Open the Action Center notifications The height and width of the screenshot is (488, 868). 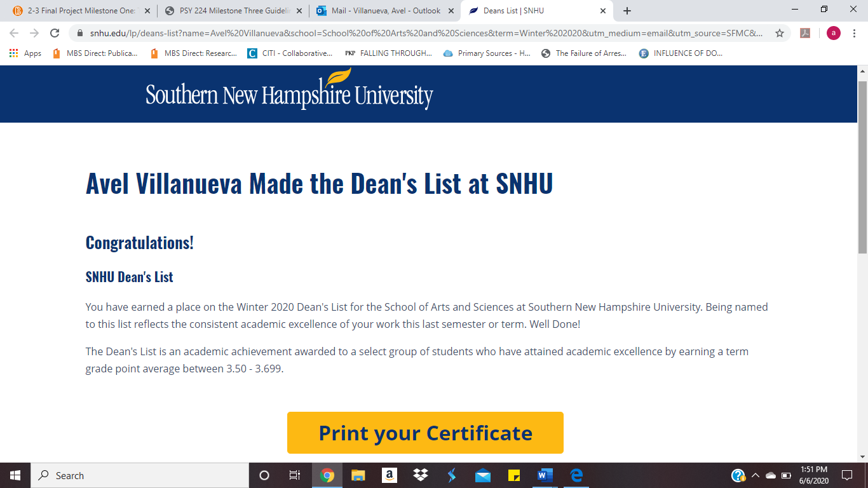(x=846, y=475)
